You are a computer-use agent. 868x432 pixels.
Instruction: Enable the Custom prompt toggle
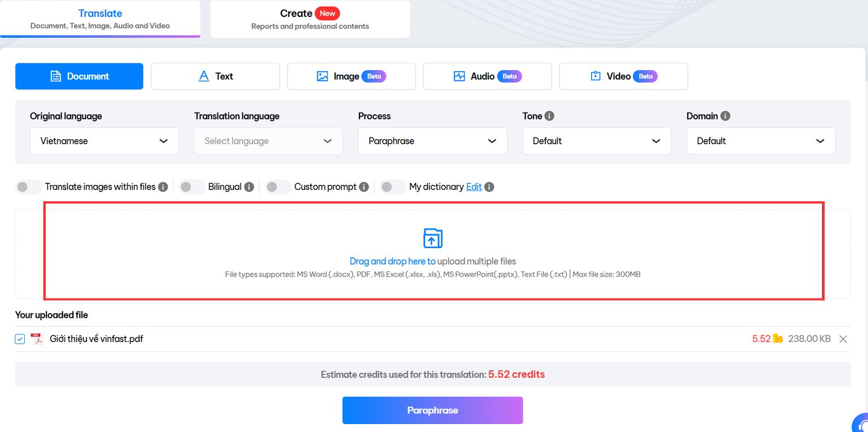click(x=277, y=187)
